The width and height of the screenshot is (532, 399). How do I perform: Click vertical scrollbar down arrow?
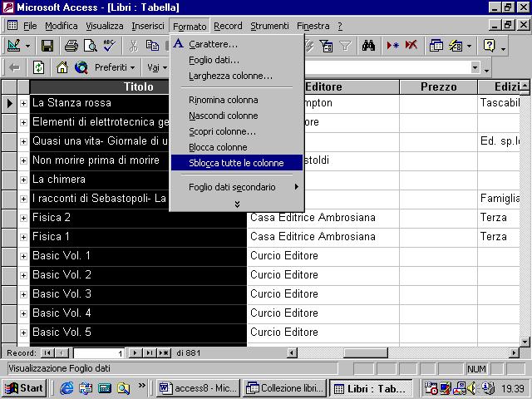(x=525, y=342)
